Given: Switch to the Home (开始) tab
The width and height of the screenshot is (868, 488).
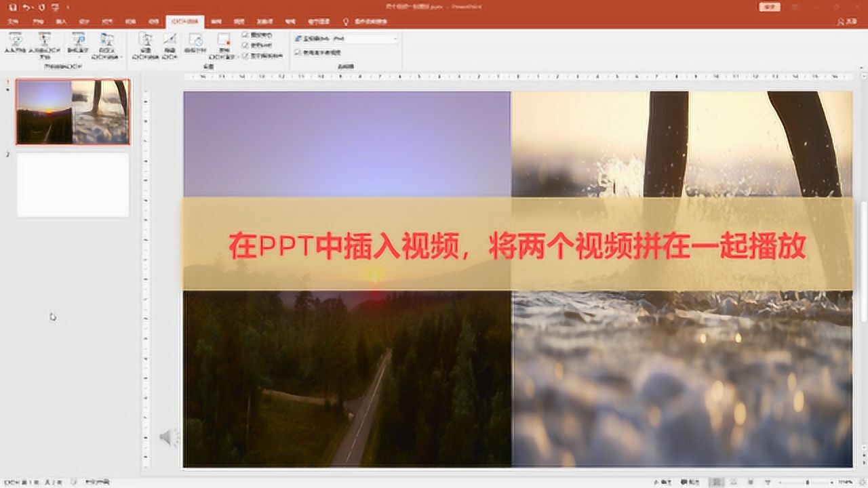Looking at the screenshot, I should point(37,22).
